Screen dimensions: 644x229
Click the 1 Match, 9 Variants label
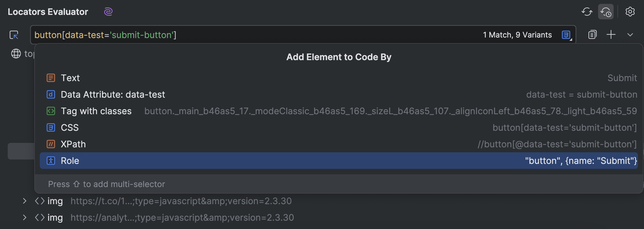pos(517,34)
